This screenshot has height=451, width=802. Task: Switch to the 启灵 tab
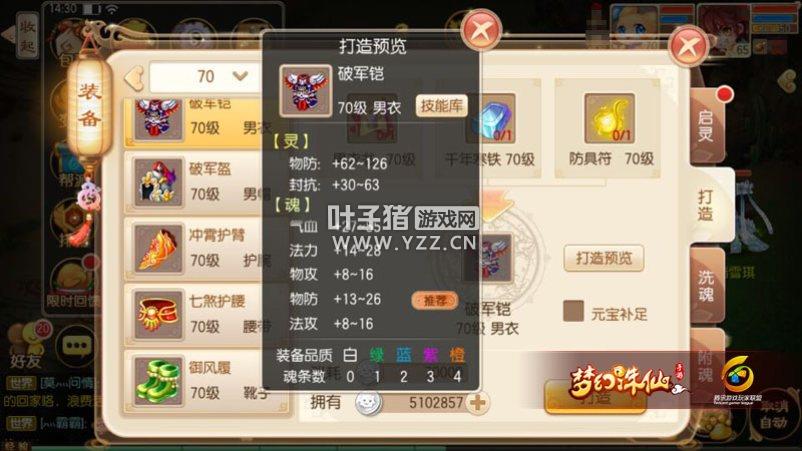coord(707,126)
